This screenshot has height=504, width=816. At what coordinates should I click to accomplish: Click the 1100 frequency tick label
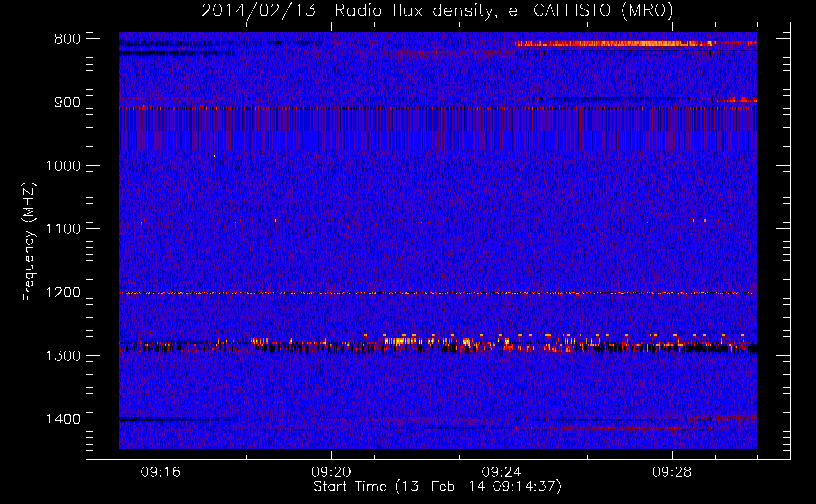[63, 229]
